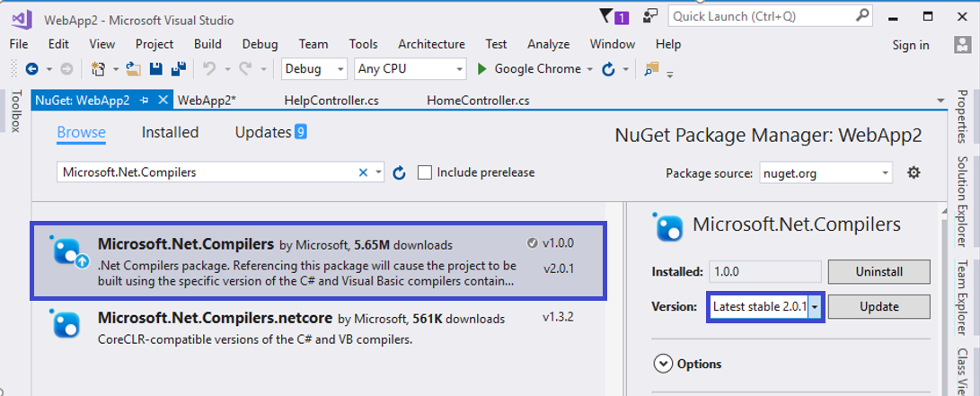Switch to the HomeController.cs tab
980x396 pixels.
[x=478, y=100]
